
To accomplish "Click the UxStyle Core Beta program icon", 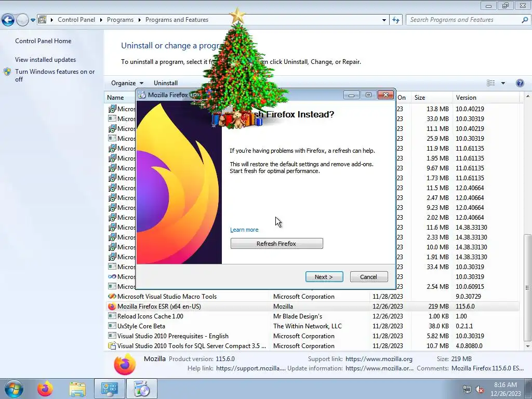I will click(x=112, y=326).
